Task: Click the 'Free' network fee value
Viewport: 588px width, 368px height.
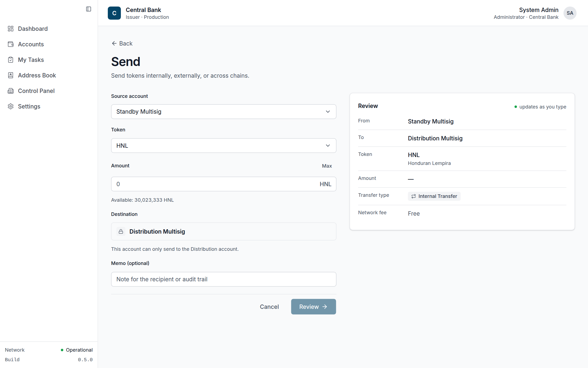Action: 414,213
